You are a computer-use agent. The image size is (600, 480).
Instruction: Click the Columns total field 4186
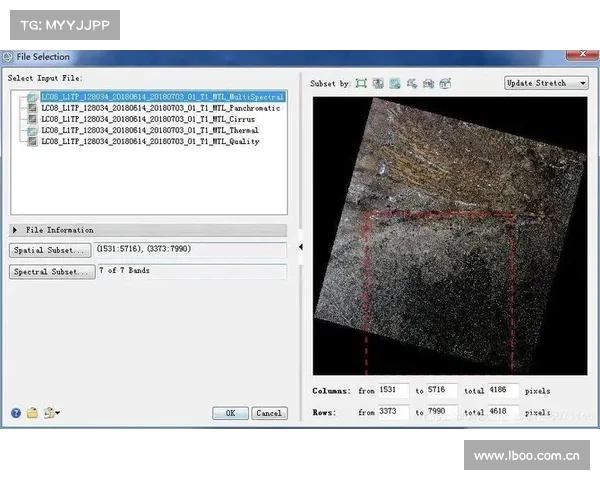[x=503, y=390]
